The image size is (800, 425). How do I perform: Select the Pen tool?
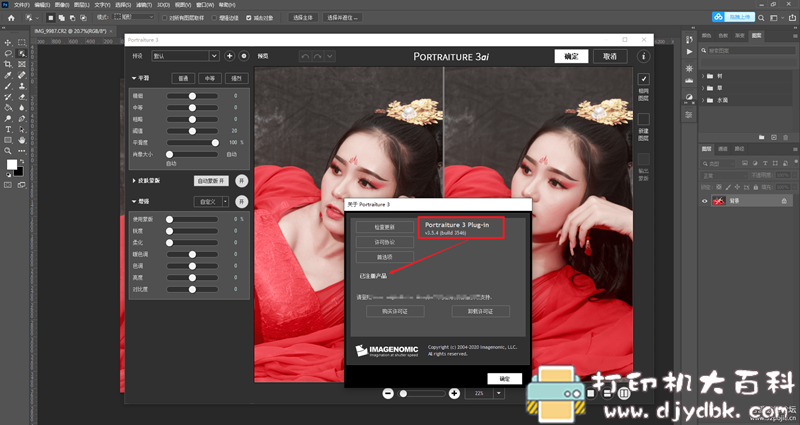tap(22, 119)
